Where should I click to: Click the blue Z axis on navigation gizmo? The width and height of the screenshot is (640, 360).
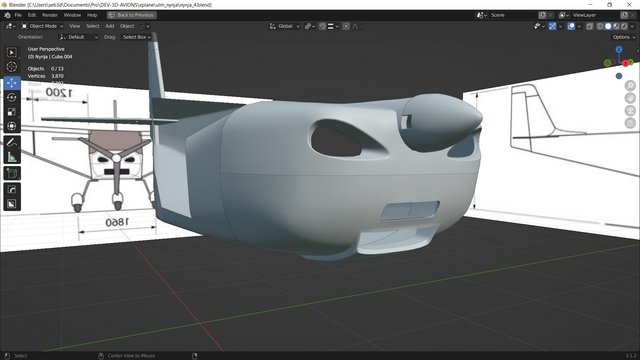point(619,49)
